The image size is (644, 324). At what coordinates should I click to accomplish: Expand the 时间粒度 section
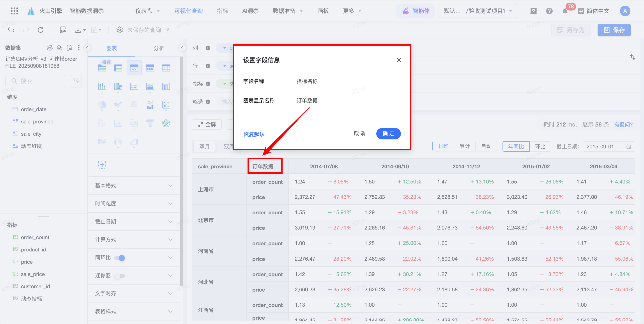[134, 203]
